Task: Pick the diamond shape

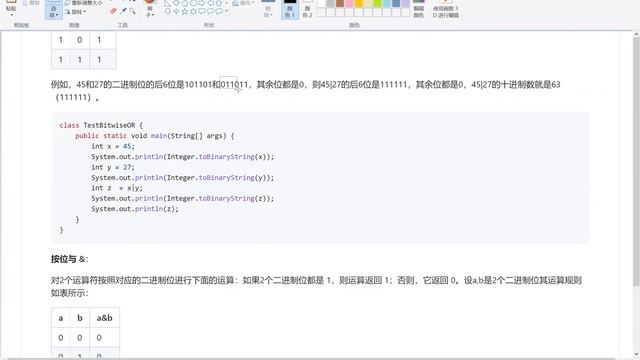Action: [x=176, y=3]
